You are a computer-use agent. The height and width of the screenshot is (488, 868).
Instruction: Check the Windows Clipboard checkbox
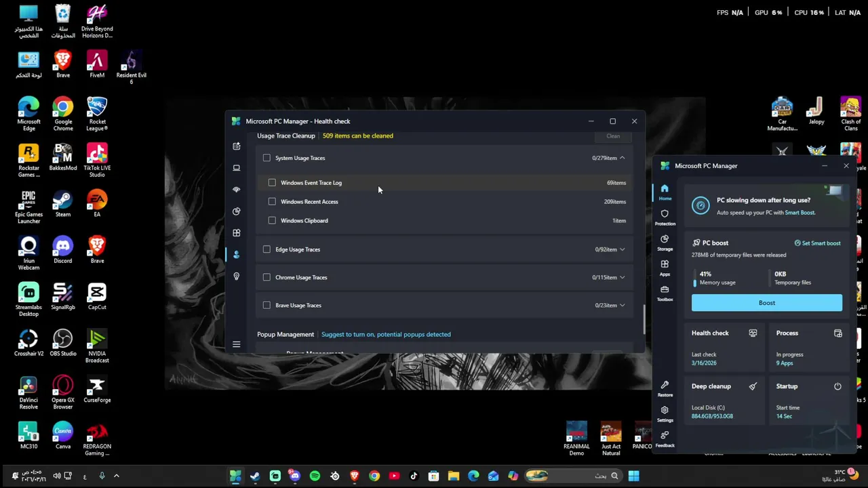coord(272,220)
